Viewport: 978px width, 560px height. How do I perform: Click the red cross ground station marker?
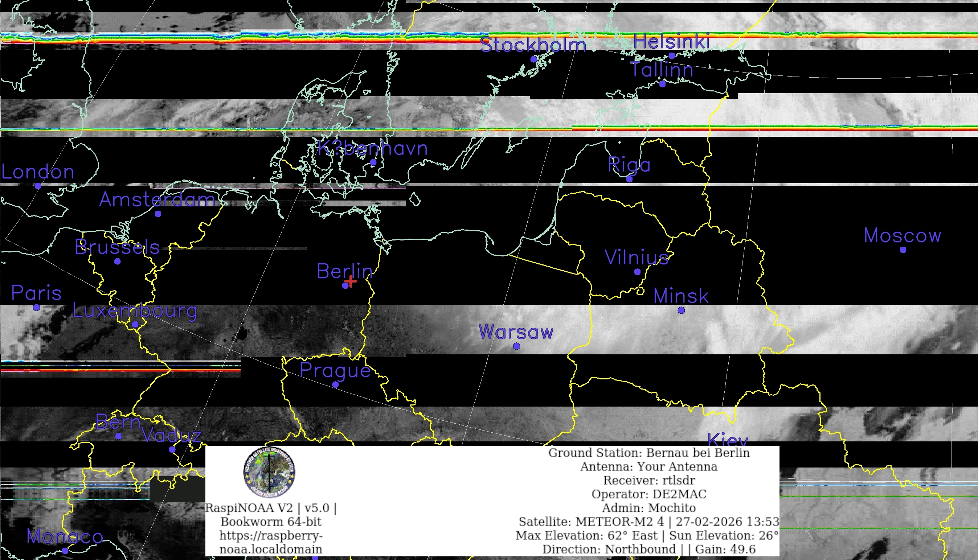tap(351, 281)
